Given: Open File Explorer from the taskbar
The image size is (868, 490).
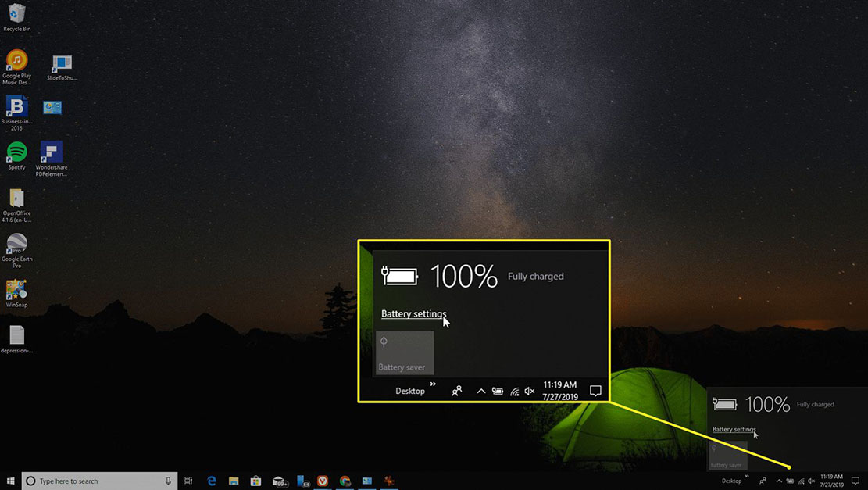Looking at the screenshot, I should (x=234, y=481).
